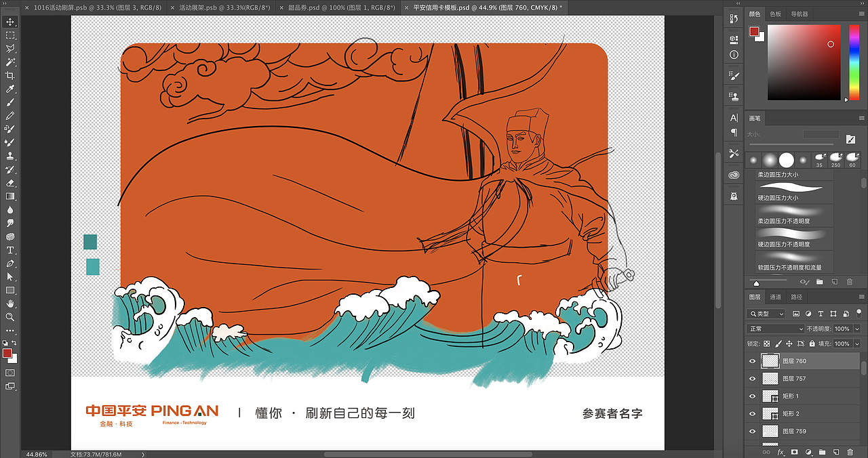The width and height of the screenshot is (868, 458).
Task: Select the Crop tool
Action: [x=10, y=75]
